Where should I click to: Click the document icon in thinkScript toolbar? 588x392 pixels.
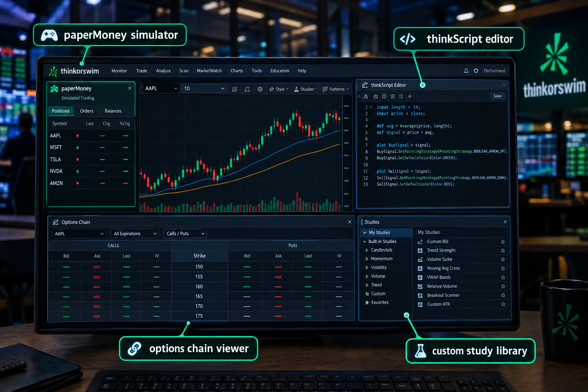(393, 96)
